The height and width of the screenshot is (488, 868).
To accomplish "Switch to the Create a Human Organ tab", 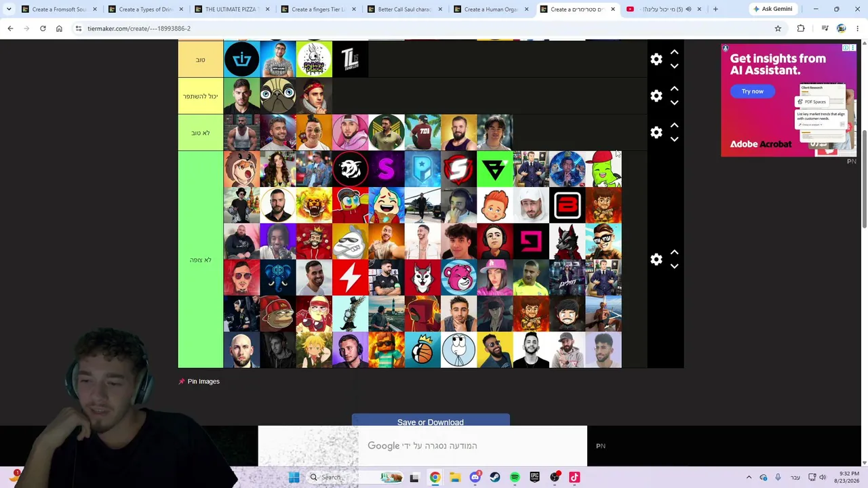I will (x=492, y=9).
